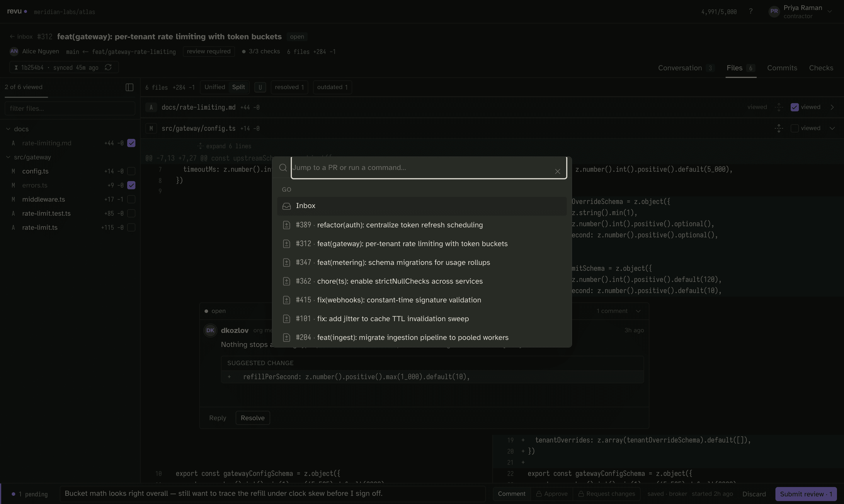The width and height of the screenshot is (844, 504).
Task: Toggle the file tree sidebar panel icon
Action: pyautogui.click(x=130, y=87)
